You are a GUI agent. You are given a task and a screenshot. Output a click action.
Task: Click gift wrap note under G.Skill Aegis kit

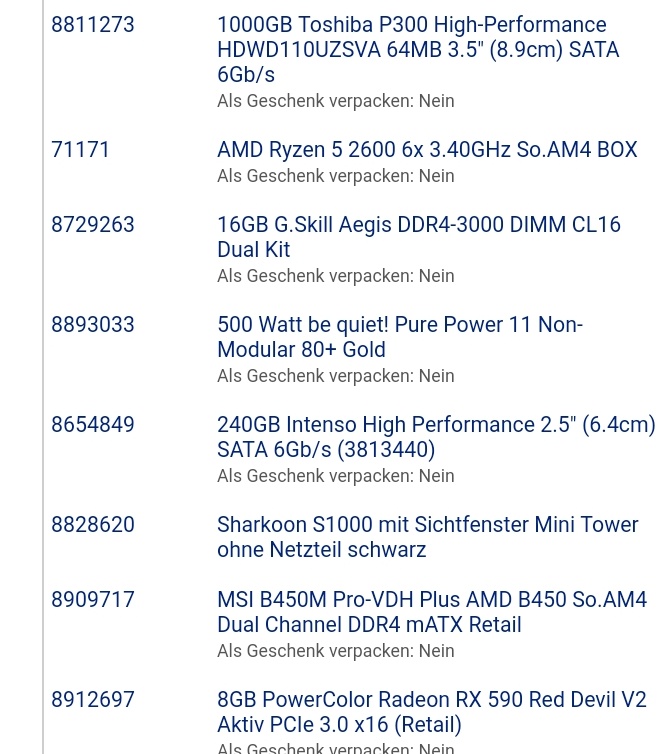click(336, 276)
